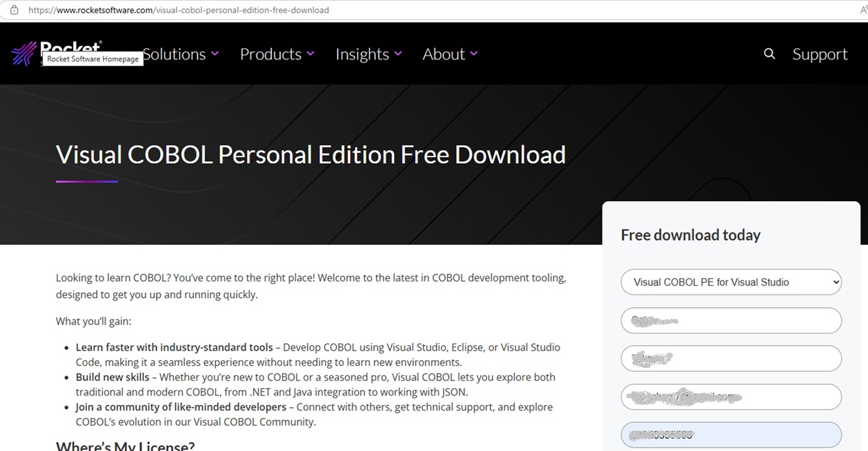Open the Insights menu
Viewport: 868px width, 451px height.
(x=369, y=54)
